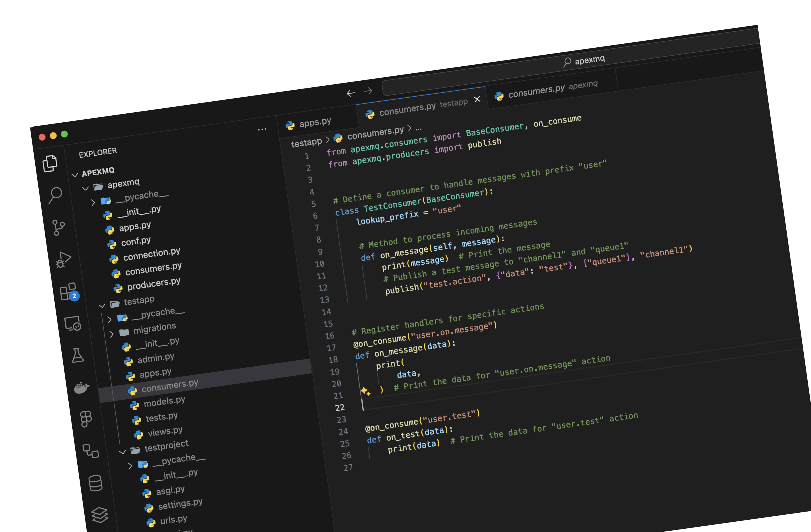
Task: Select highlighted consumers.py in testapp
Action: click(x=170, y=386)
